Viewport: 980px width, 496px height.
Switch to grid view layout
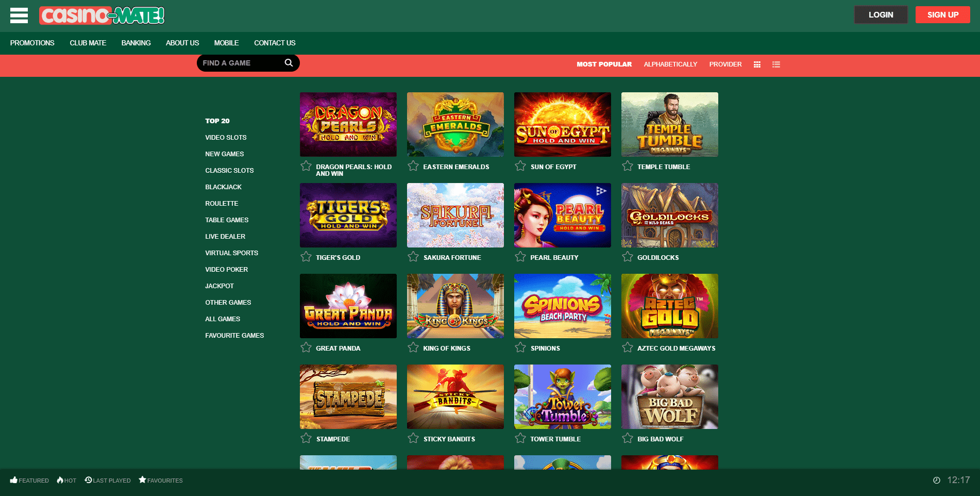(757, 64)
